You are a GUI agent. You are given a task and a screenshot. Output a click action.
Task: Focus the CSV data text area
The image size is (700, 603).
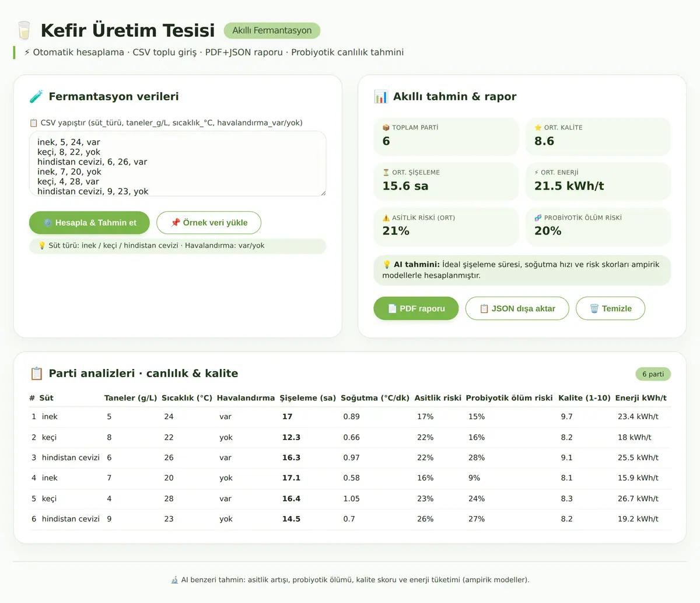point(178,164)
